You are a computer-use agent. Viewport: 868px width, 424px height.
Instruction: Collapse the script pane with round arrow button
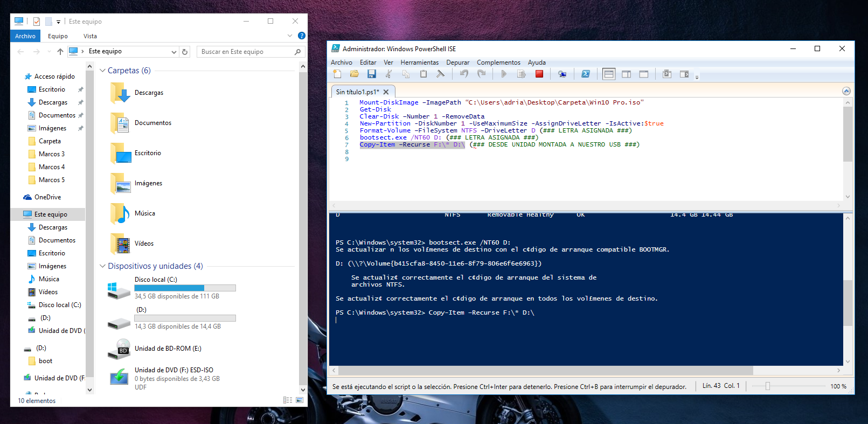pos(846,91)
